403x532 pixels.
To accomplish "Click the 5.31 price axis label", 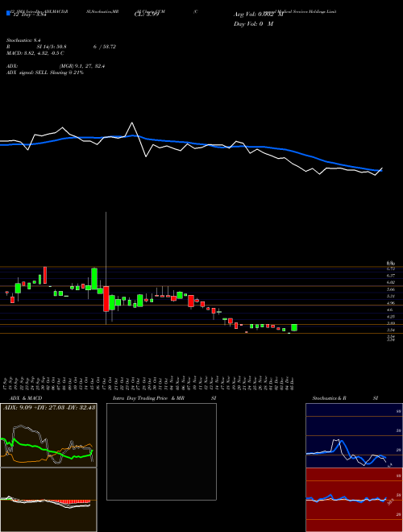I will tap(391, 296).
